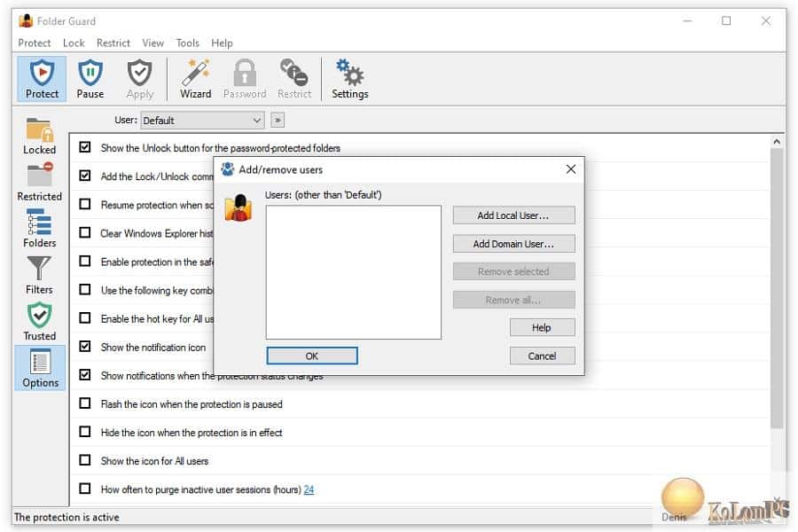Click the 24 hours purge value link

coord(309,489)
